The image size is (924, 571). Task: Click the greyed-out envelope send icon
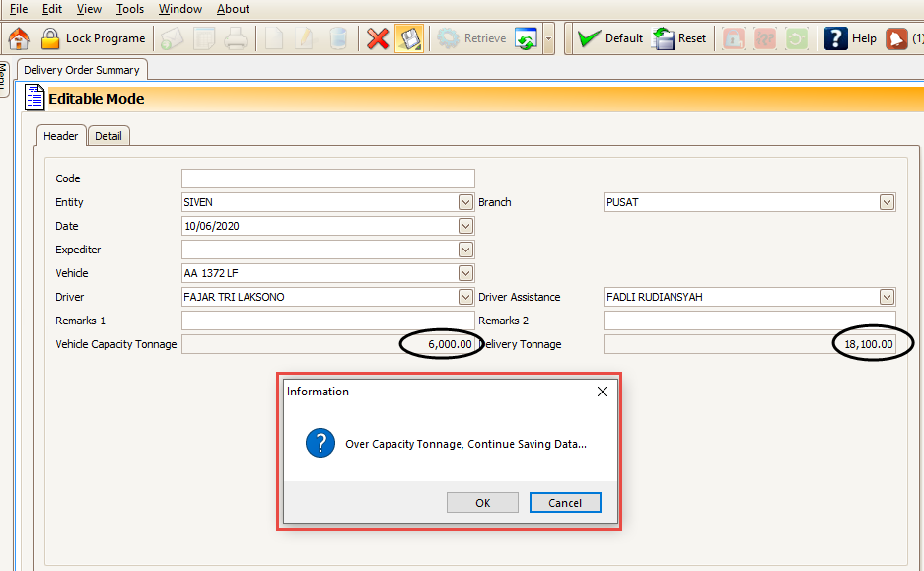pos(172,38)
